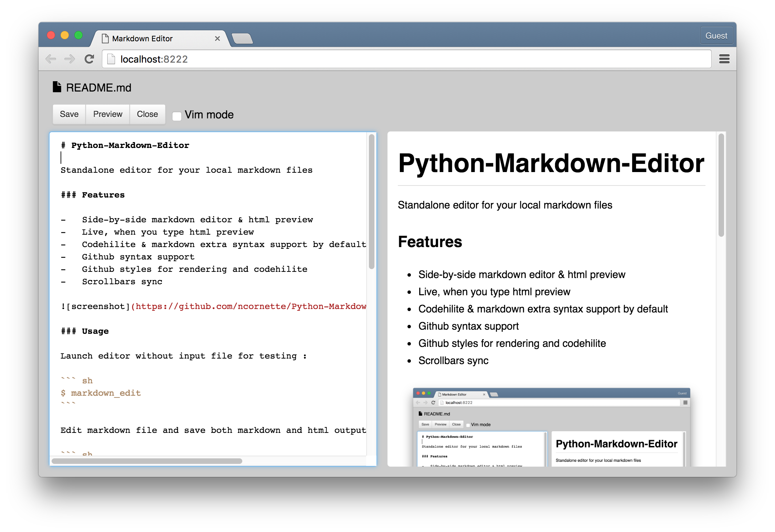Click the editor's horizontal scrollbar

(148, 461)
